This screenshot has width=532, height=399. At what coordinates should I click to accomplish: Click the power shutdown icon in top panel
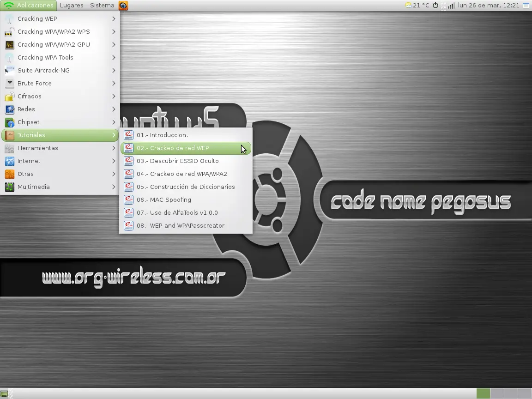point(435,6)
